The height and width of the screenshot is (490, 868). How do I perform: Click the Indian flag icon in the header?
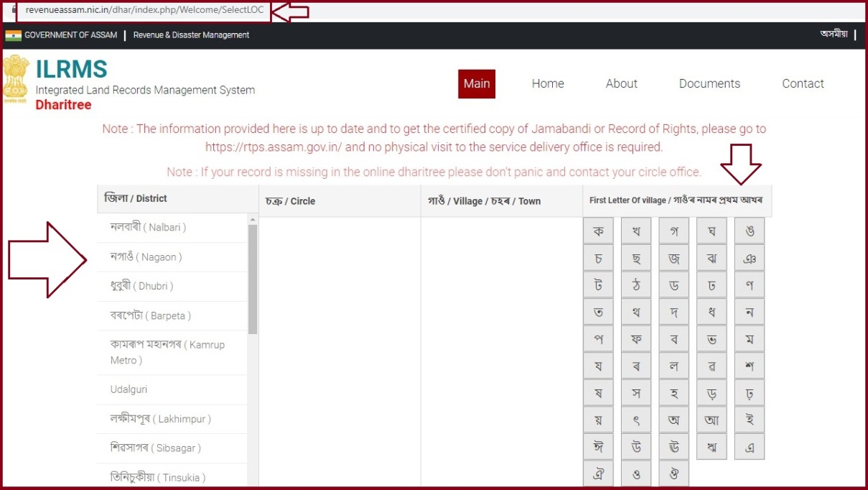point(12,34)
